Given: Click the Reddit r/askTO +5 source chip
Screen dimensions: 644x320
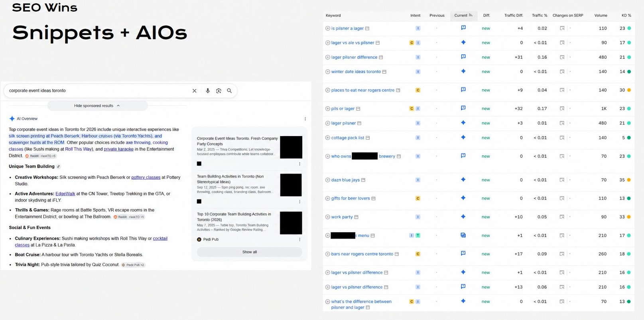Looking at the screenshot, I should click(x=41, y=156).
